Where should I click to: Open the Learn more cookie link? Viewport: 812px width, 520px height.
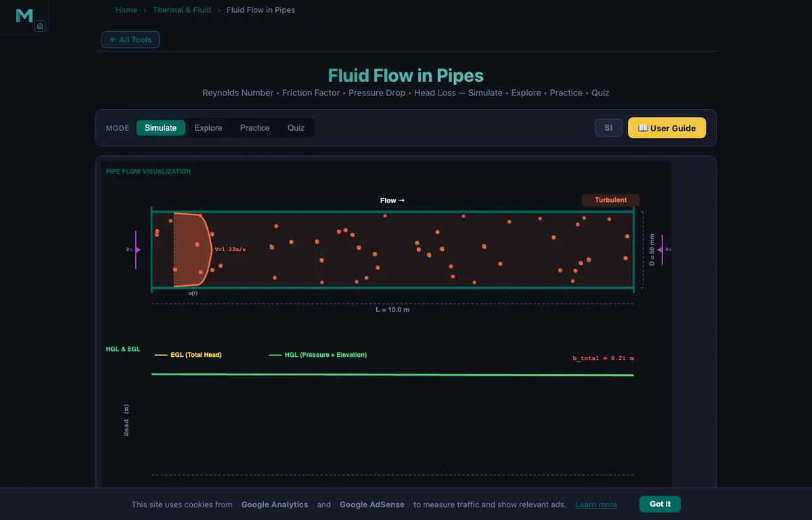tap(596, 505)
